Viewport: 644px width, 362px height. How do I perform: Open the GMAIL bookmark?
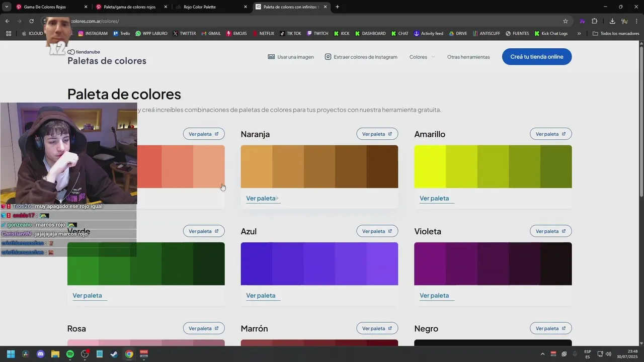point(211,34)
